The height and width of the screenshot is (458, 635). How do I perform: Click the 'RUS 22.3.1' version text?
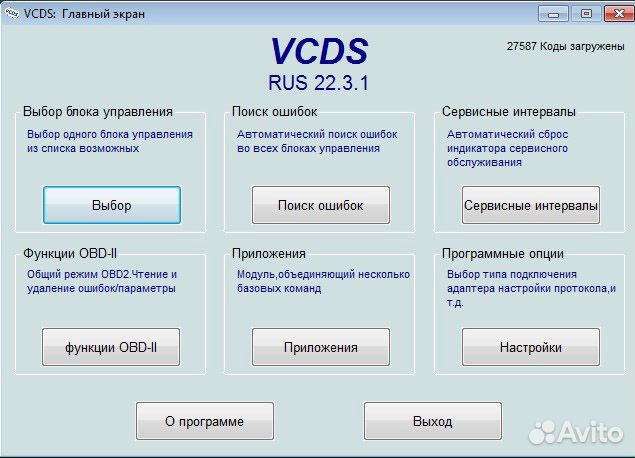tap(318, 83)
